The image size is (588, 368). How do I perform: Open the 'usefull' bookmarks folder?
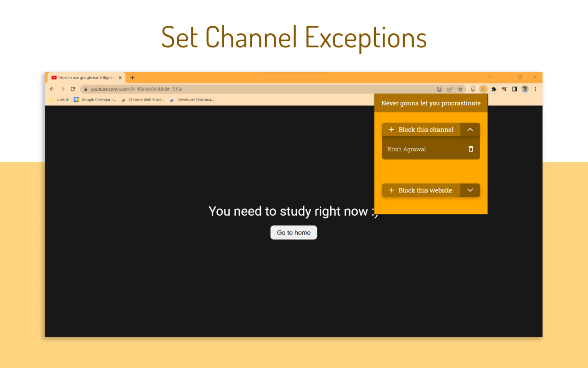point(59,99)
